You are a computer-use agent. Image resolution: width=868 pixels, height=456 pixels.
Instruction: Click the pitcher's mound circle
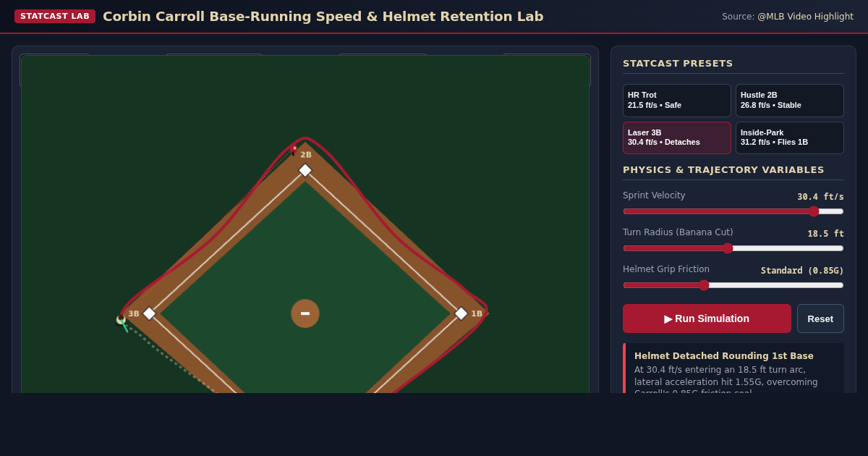pos(305,313)
